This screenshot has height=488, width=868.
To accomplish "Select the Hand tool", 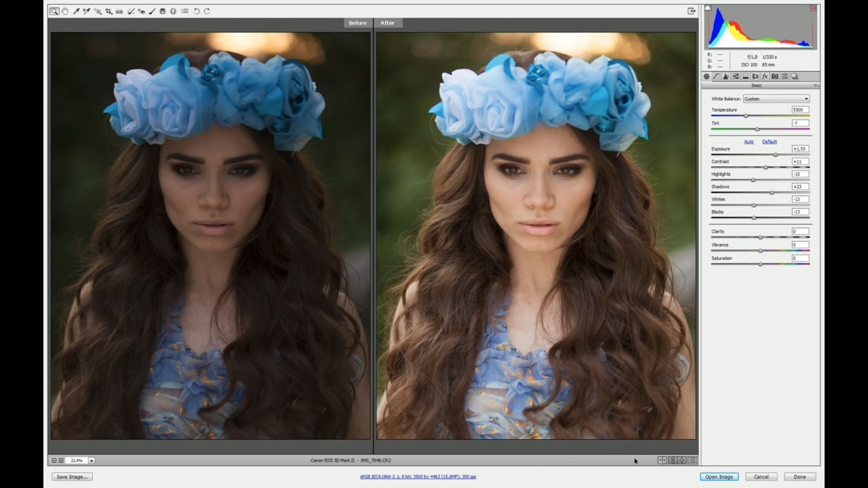I will (x=65, y=11).
